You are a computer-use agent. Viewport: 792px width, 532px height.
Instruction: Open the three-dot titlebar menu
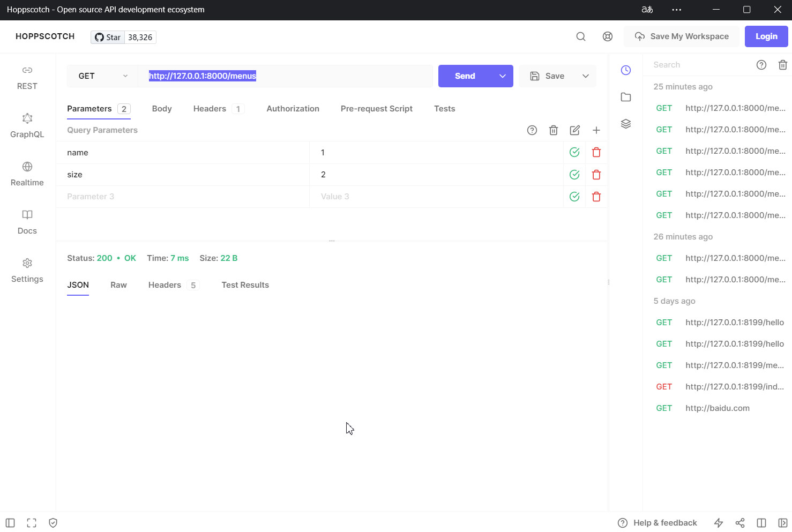click(677, 10)
